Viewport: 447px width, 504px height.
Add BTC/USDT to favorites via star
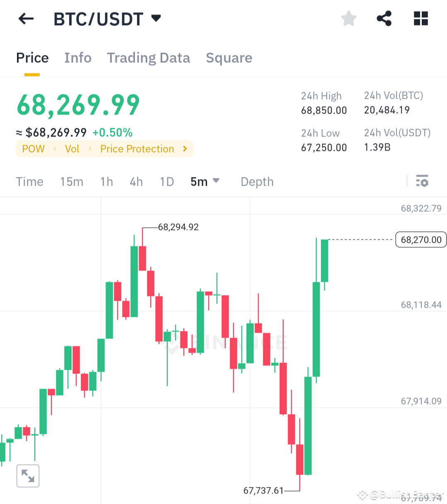(348, 18)
